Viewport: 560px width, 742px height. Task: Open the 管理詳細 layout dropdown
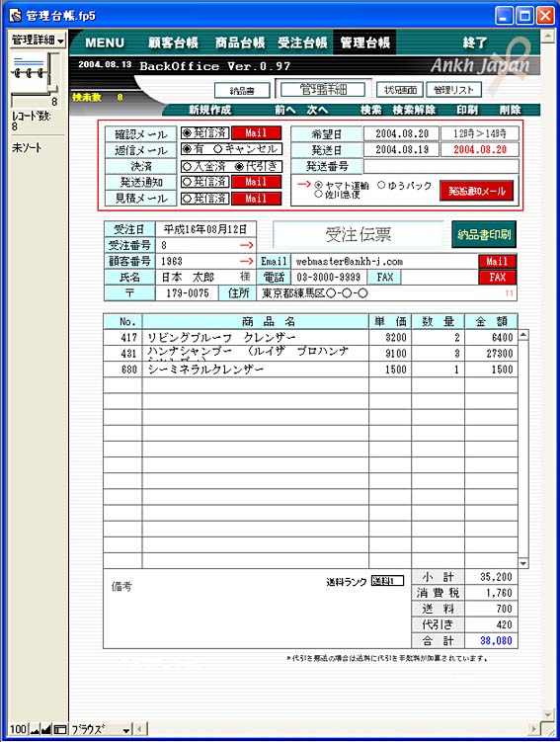pyautogui.click(x=38, y=40)
